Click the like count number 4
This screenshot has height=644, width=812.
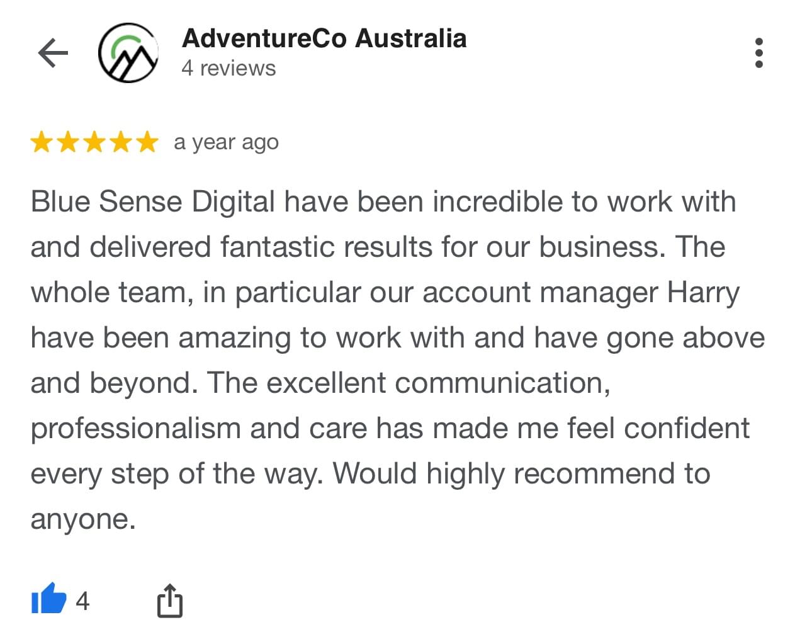pyautogui.click(x=82, y=601)
